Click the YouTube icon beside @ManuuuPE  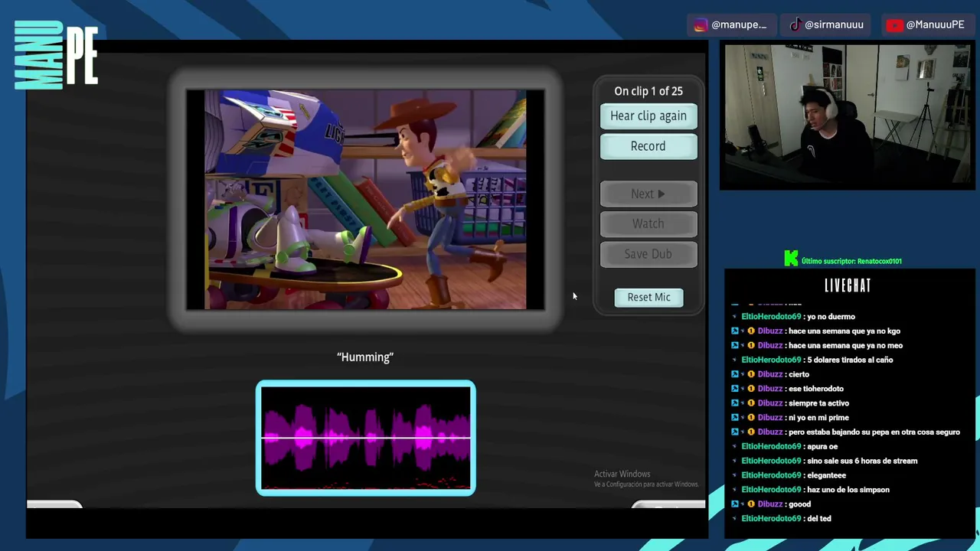coord(894,25)
